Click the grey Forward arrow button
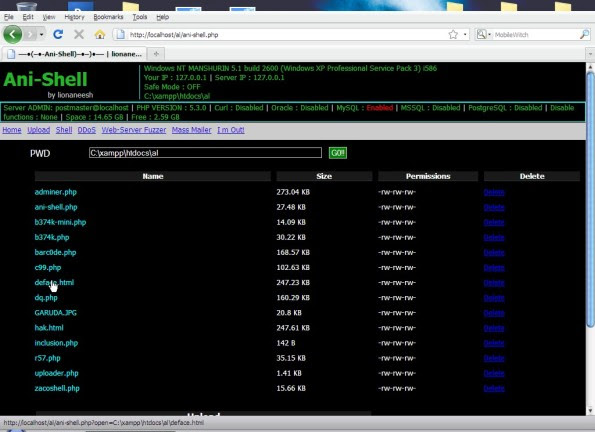The image size is (595, 432). coord(30,35)
